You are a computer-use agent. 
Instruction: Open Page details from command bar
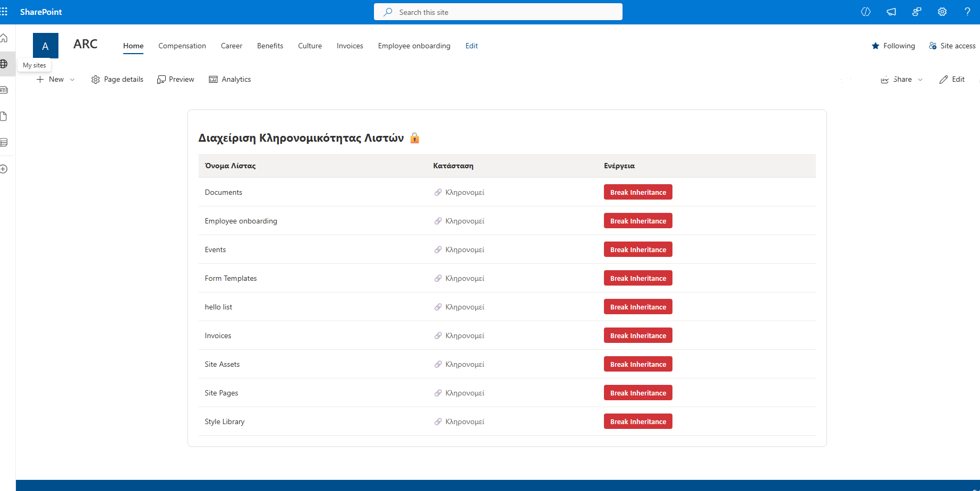(117, 80)
